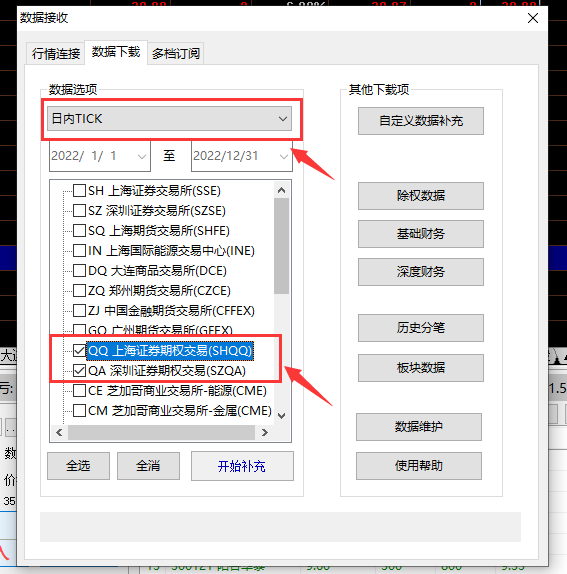Open the 日内TICK data type dropdown

coord(169,119)
